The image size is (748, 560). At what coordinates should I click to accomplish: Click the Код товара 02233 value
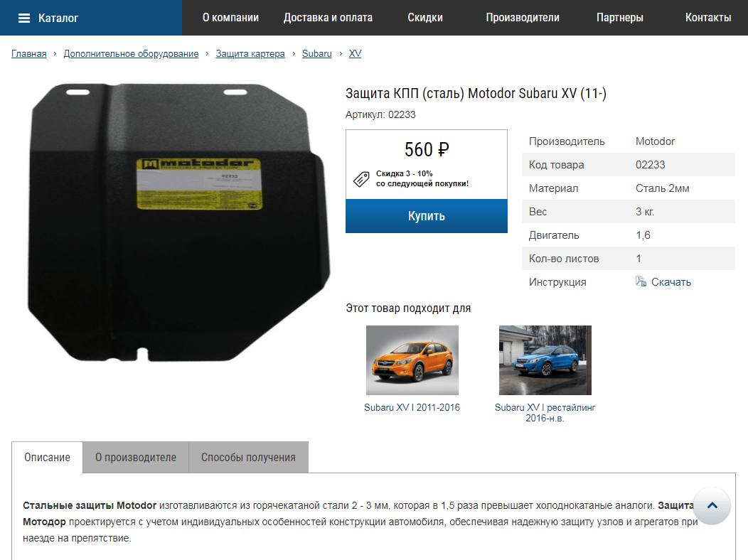[650, 165]
